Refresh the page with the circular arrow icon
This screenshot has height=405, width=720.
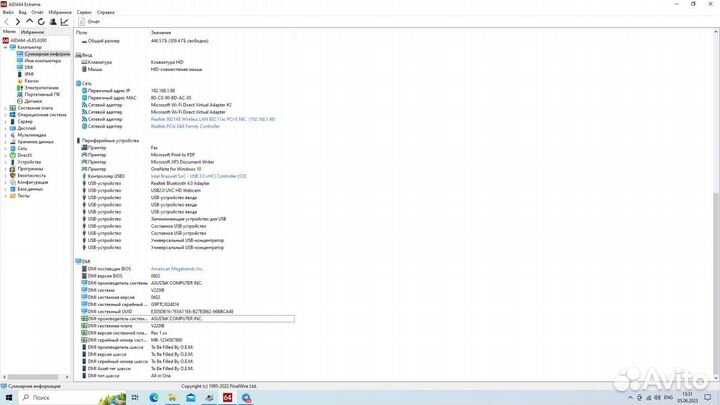[x=41, y=22]
